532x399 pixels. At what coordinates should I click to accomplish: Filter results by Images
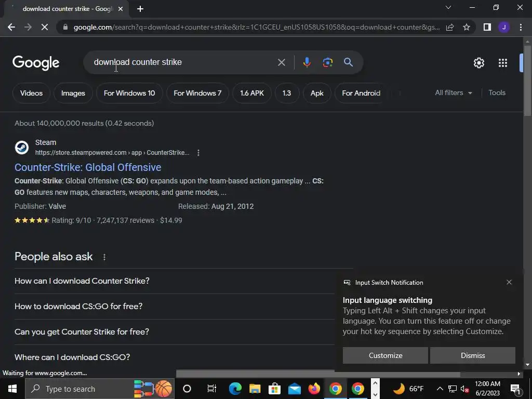(x=73, y=94)
